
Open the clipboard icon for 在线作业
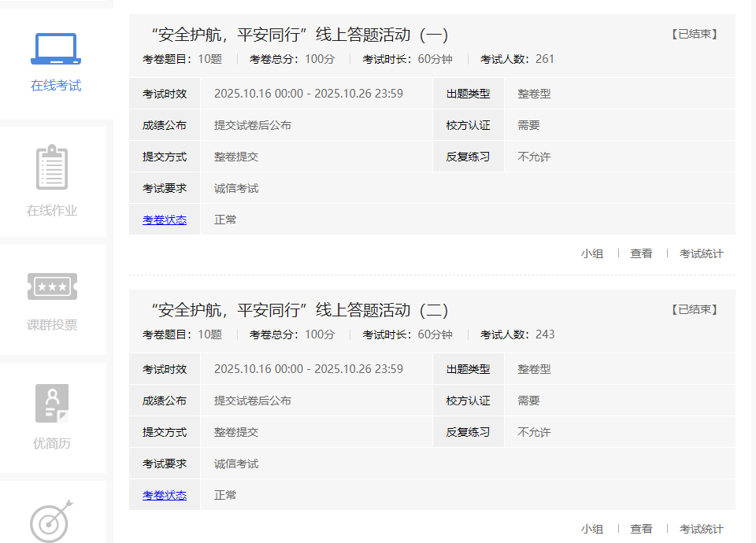pos(52,167)
